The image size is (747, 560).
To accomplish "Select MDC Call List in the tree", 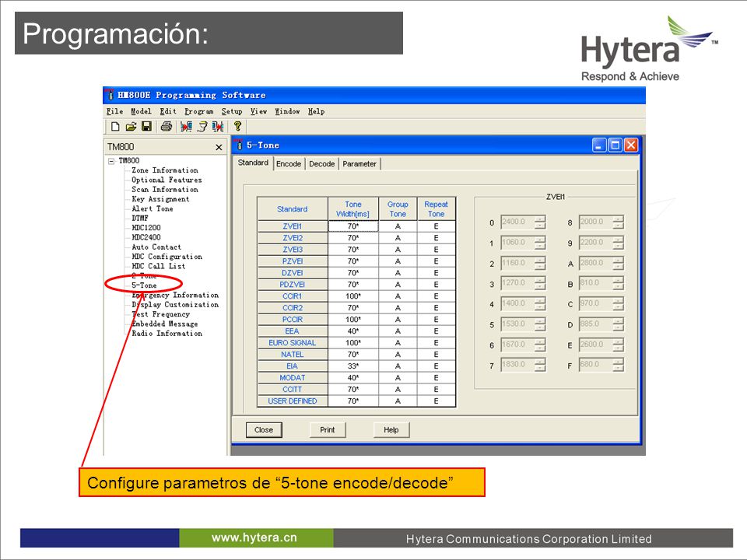I will click(159, 266).
